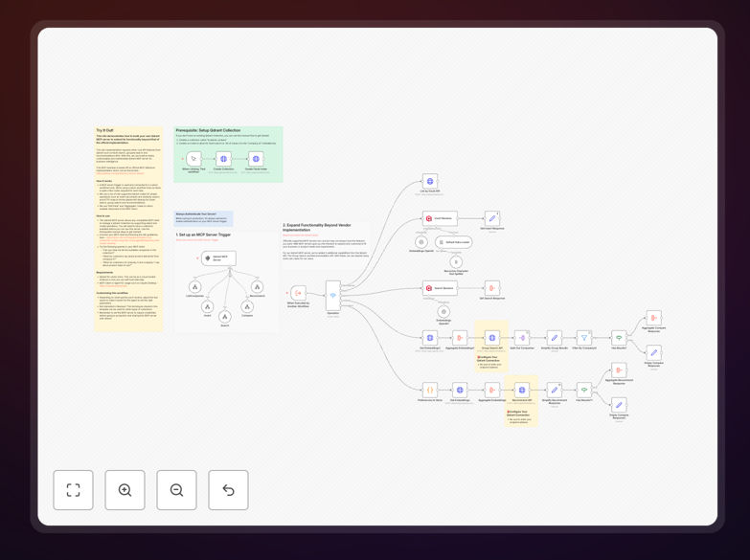
Task: Select 'Prerequisite: Setup Qdrant Collection' note heading
Action: [208, 130]
